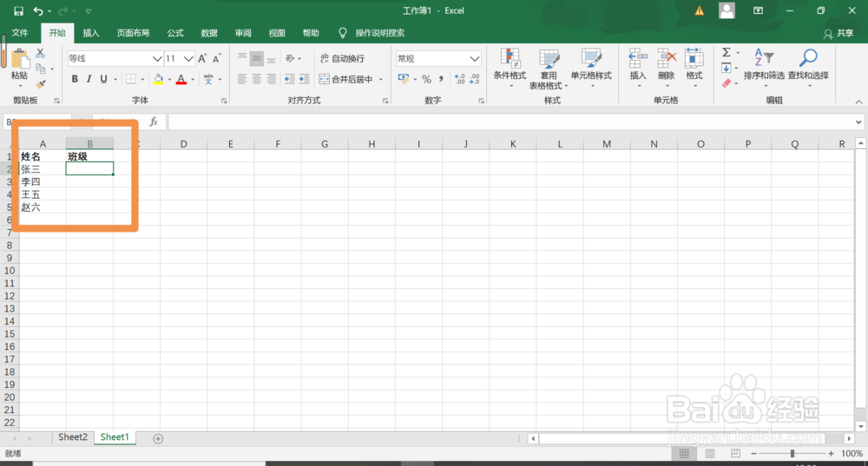The width and height of the screenshot is (868, 466).
Task: Apply cell borders icon
Action: click(131, 79)
